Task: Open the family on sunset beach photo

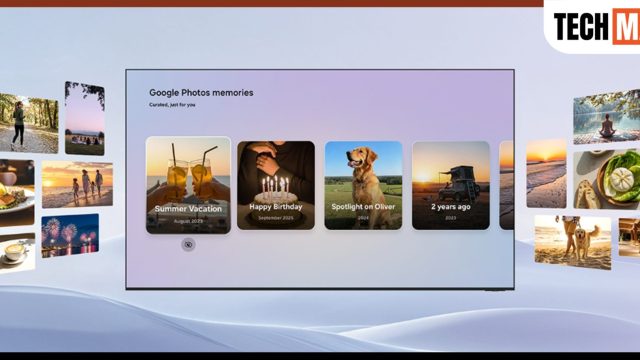Action: 77,184
